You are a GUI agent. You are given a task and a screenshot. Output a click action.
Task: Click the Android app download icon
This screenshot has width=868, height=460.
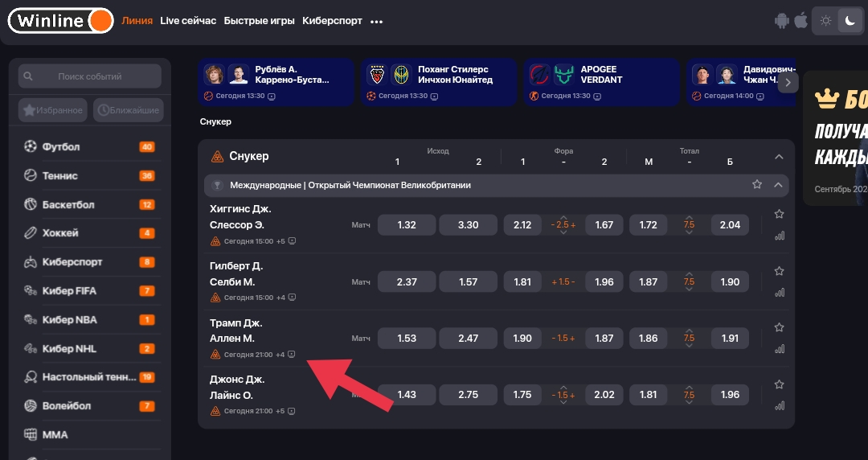click(x=782, y=21)
